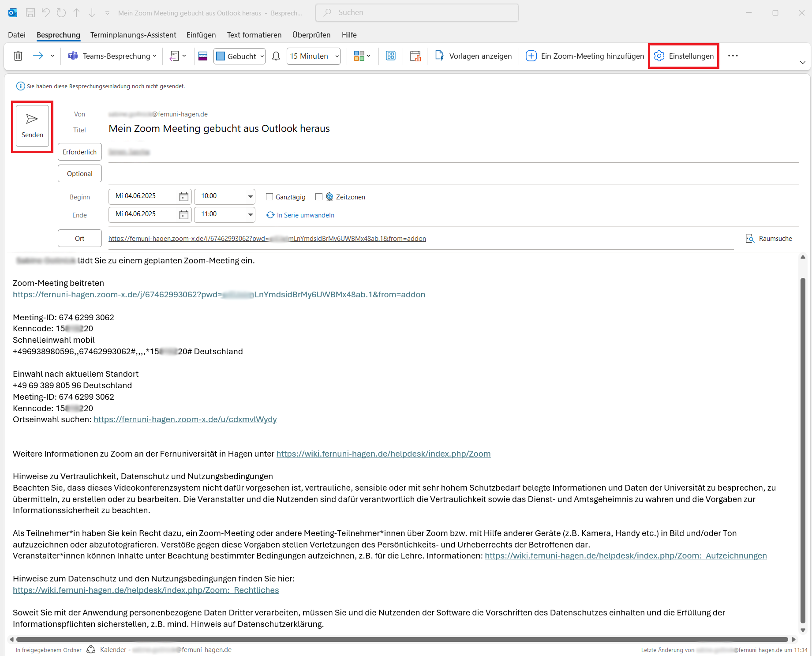
Task: Click the Delete trash can icon
Action: tap(18, 56)
